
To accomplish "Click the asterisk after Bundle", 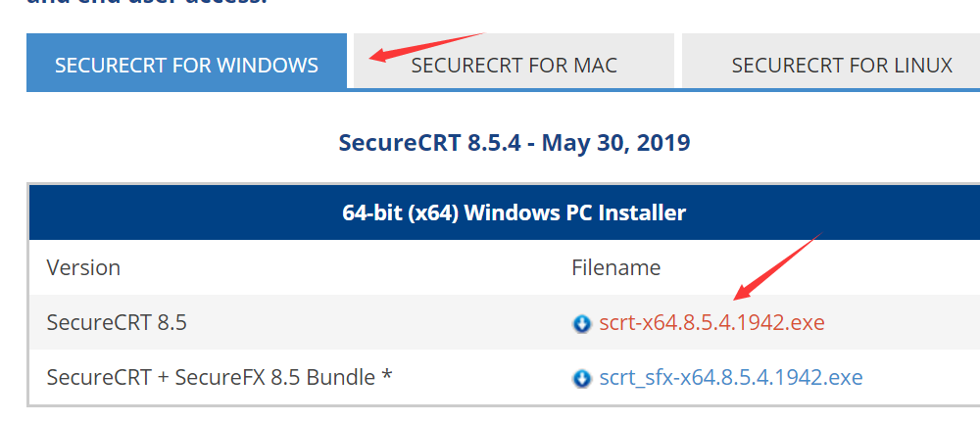I will 386,376.
